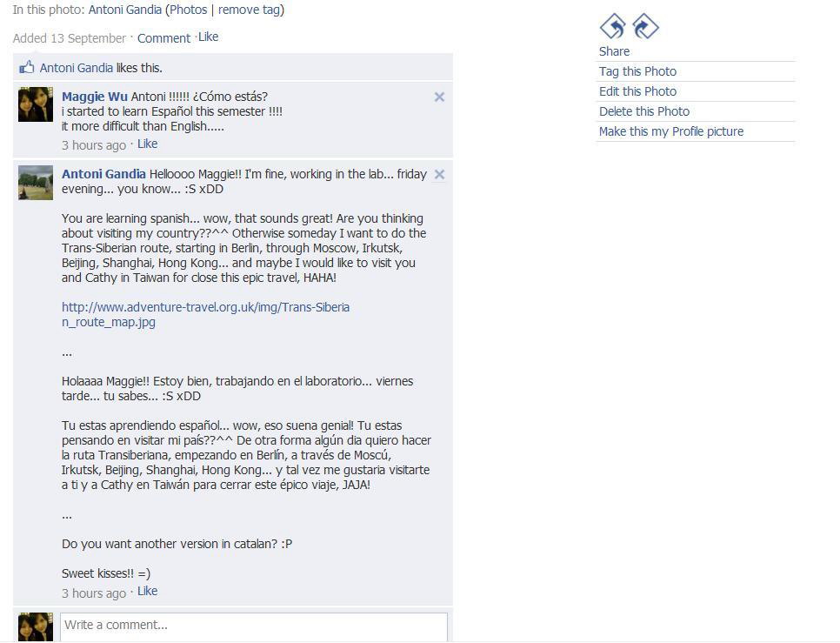Select Delete this Photo

644,111
